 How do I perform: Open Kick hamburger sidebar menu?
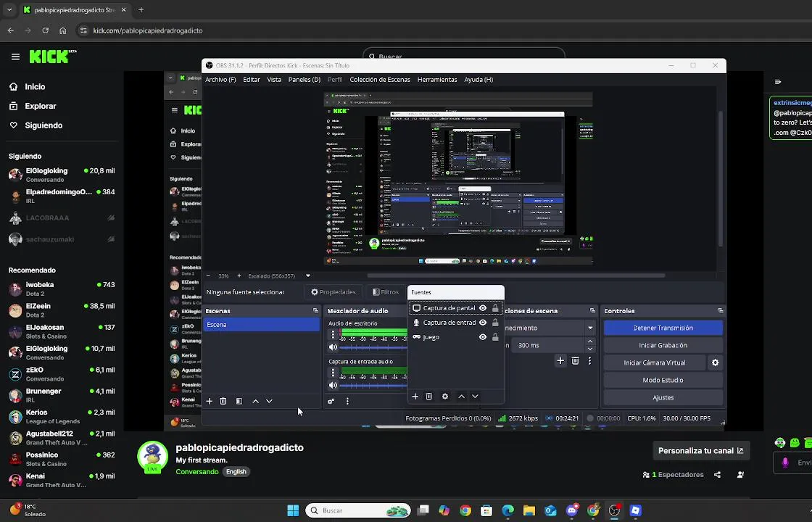point(15,57)
